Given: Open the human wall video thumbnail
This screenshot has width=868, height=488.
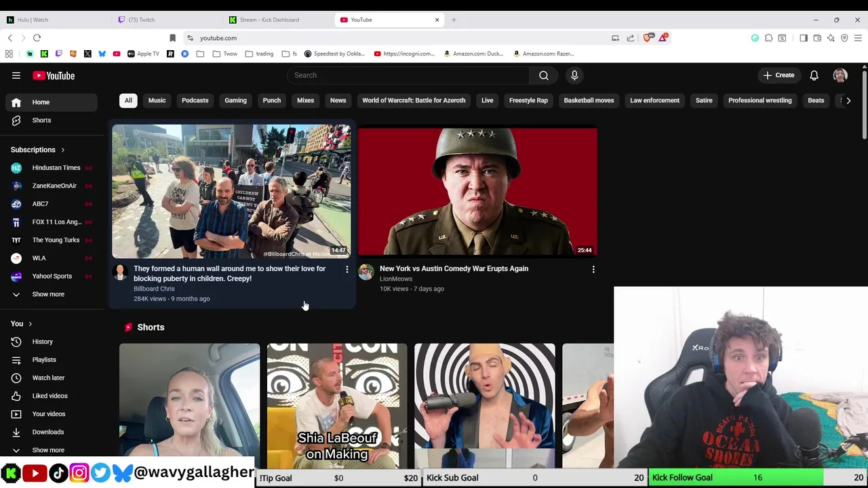Looking at the screenshot, I should tap(231, 191).
